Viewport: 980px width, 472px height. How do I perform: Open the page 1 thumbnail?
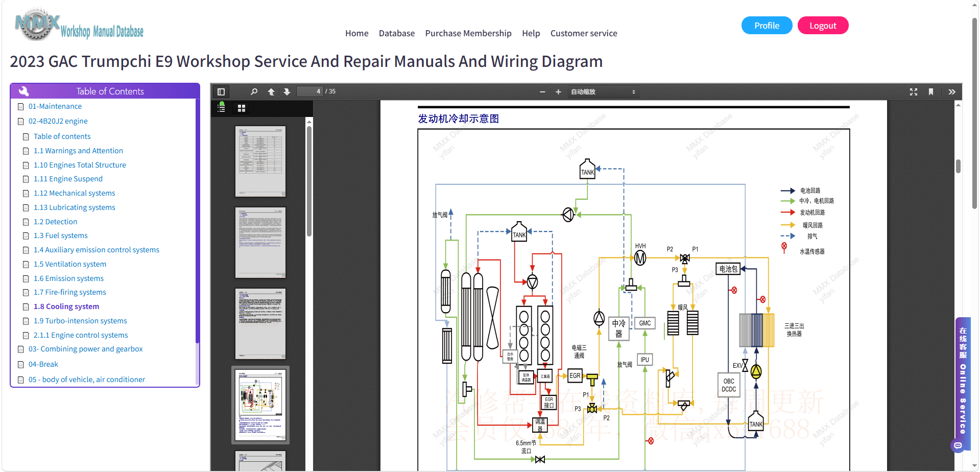point(260,161)
